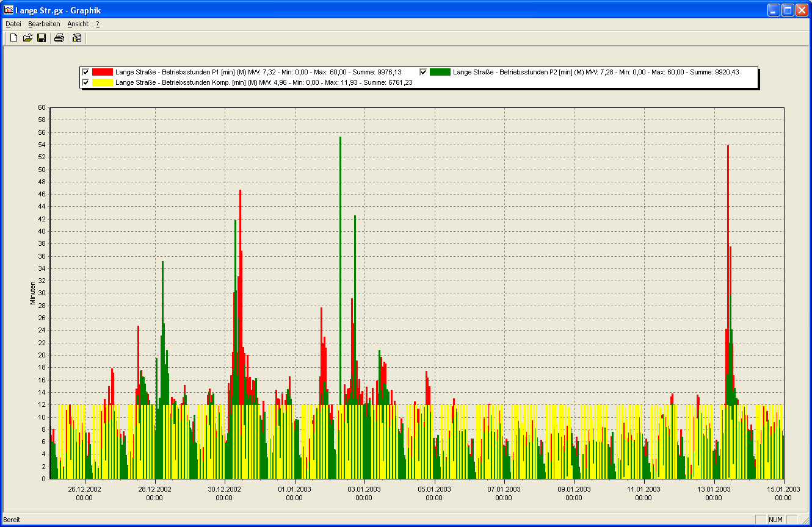Create a new document via toolbar icon
This screenshot has width=812, height=527.
(x=13, y=38)
